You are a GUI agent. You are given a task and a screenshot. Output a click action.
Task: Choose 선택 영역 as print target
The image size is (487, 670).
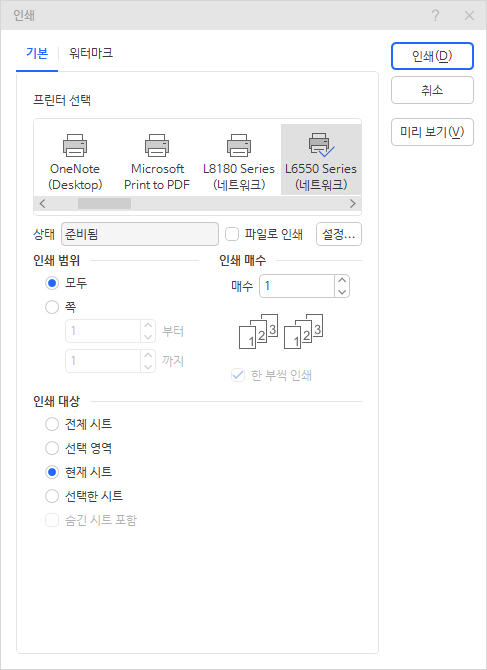pos(52,448)
